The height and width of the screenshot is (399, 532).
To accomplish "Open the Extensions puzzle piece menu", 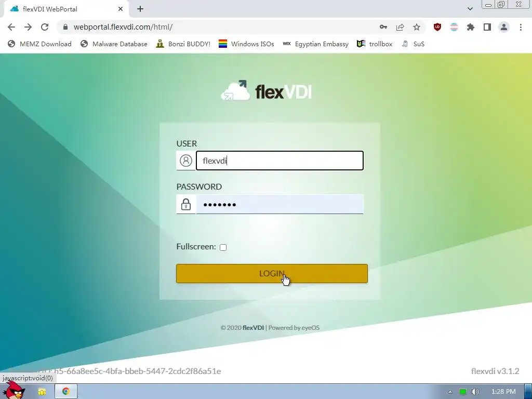I will (x=471, y=27).
